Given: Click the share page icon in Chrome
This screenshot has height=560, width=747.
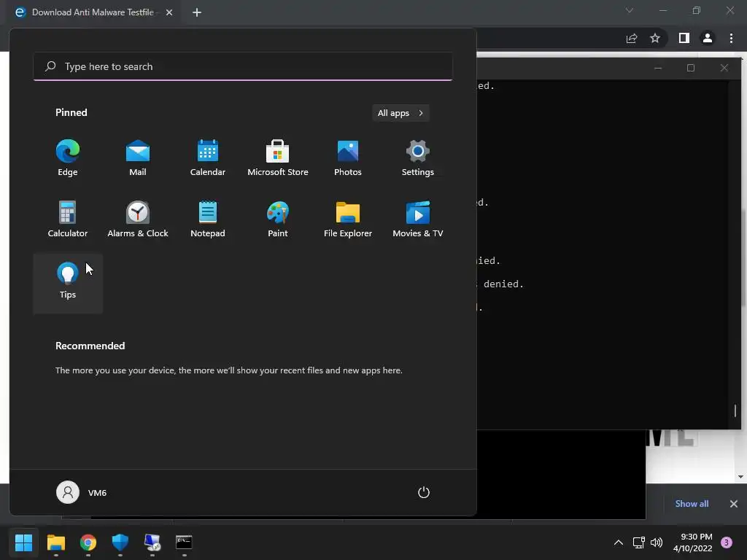Looking at the screenshot, I should pos(632,38).
